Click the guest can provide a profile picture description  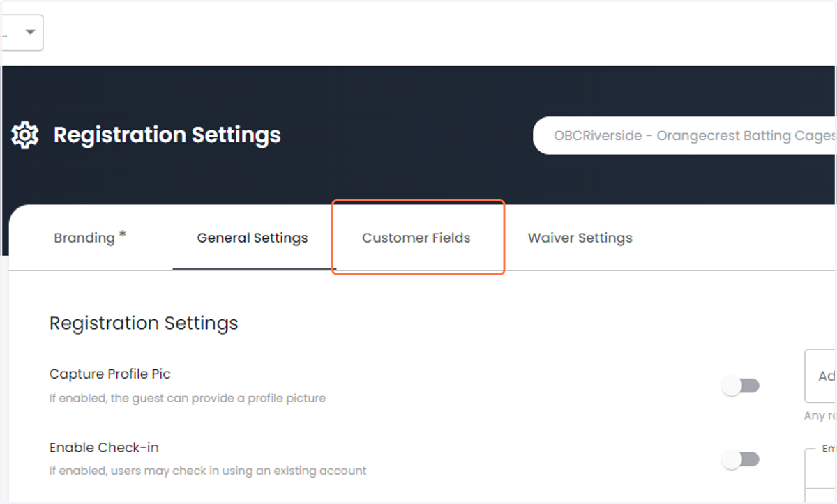tap(188, 398)
